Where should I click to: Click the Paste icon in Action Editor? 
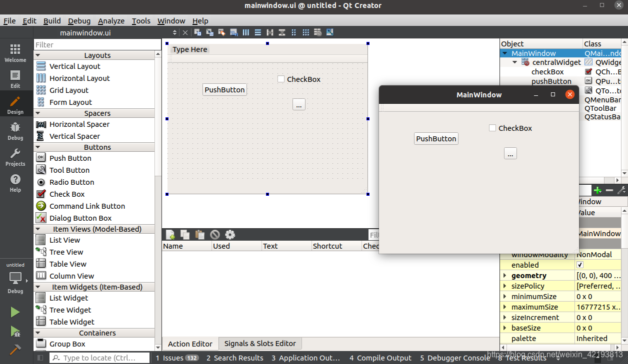(200, 235)
